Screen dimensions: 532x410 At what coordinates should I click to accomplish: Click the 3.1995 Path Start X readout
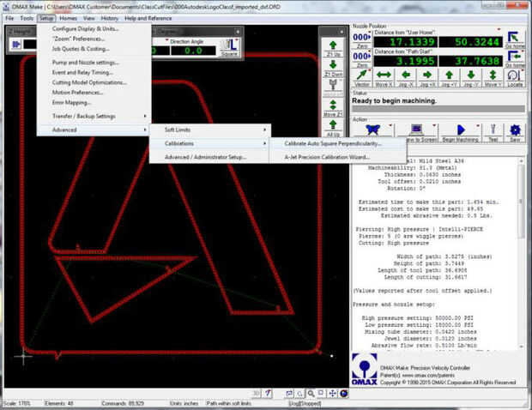(405, 61)
